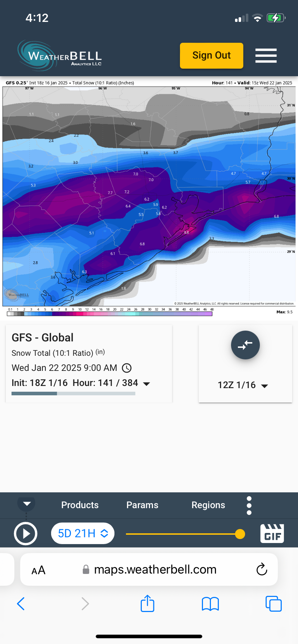Click the forecast timeline slider handle
This screenshot has height=644, width=298.
(x=240, y=534)
